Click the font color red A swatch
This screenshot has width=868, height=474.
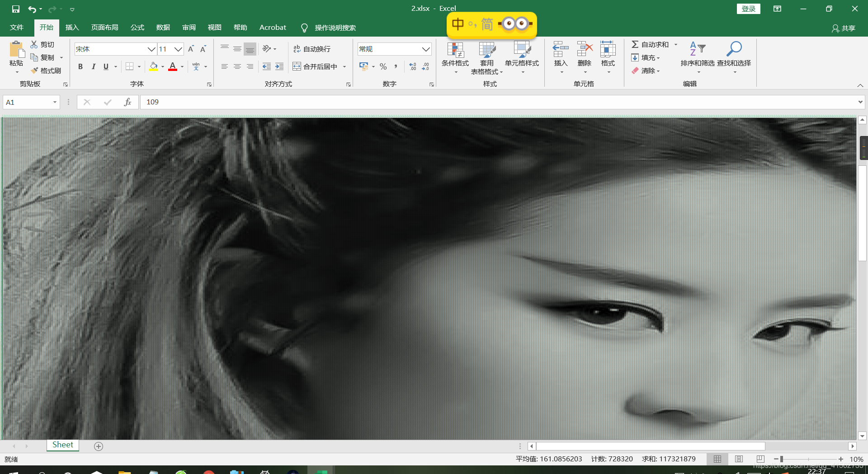[x=172, y=66]
